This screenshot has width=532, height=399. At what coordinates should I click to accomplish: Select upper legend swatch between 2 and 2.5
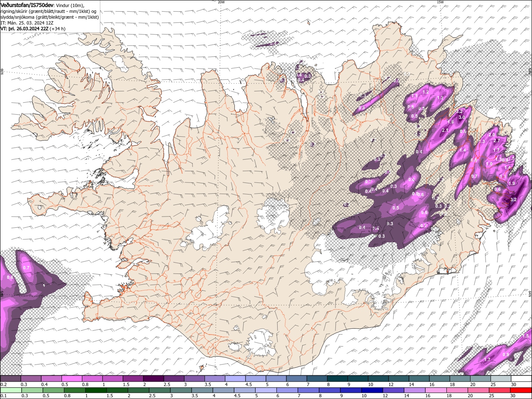(x=153, y=379)
